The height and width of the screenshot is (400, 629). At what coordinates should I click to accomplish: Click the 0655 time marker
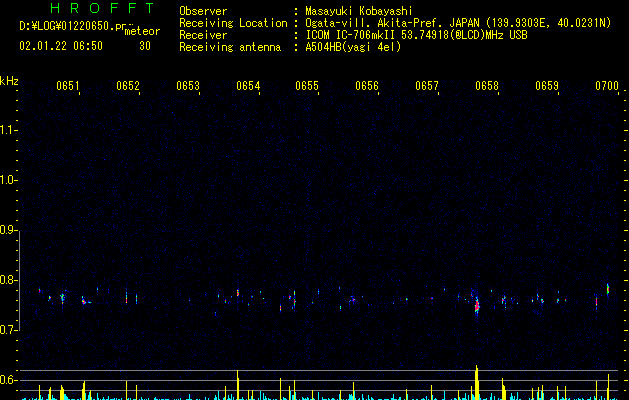307,86
